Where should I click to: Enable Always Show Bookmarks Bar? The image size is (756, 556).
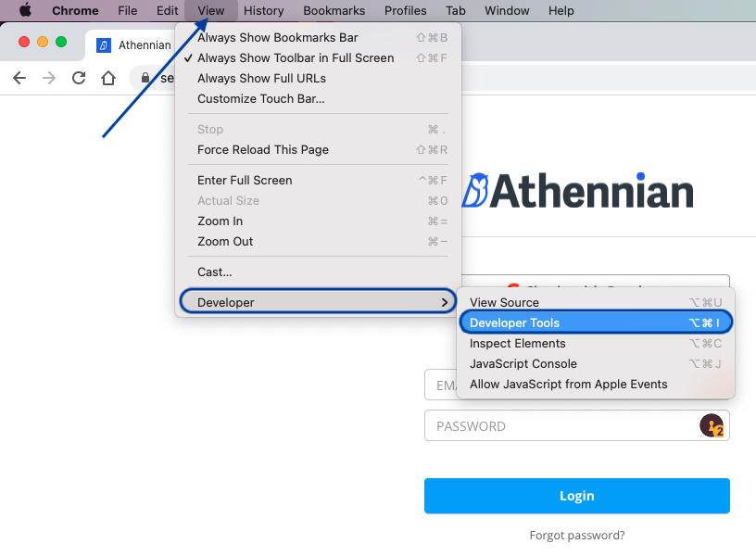(x=277, y=37)
